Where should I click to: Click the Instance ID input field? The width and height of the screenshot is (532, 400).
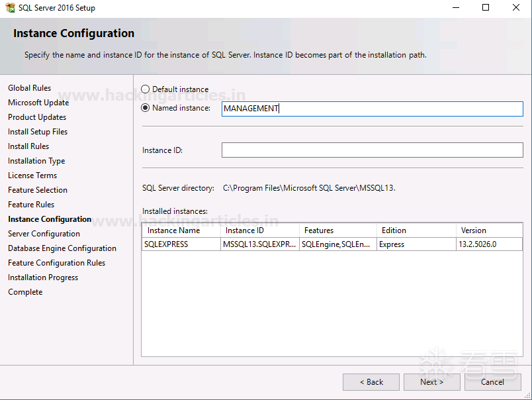pyautogui.click(x=372, y=150)
